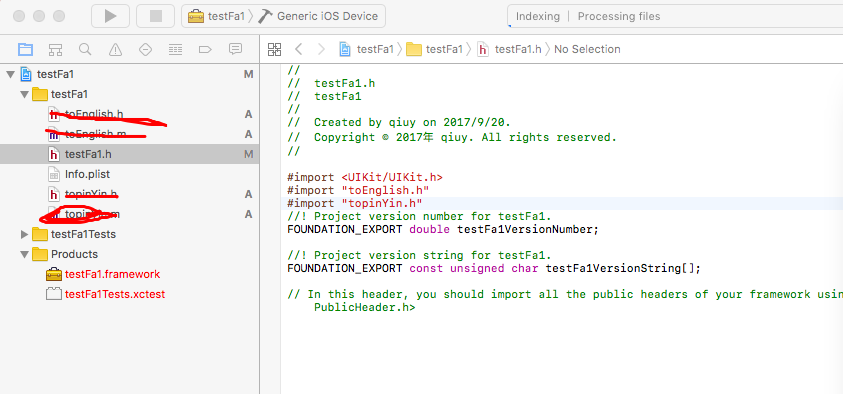Open related items grid menu in editor

click(274, 49)
